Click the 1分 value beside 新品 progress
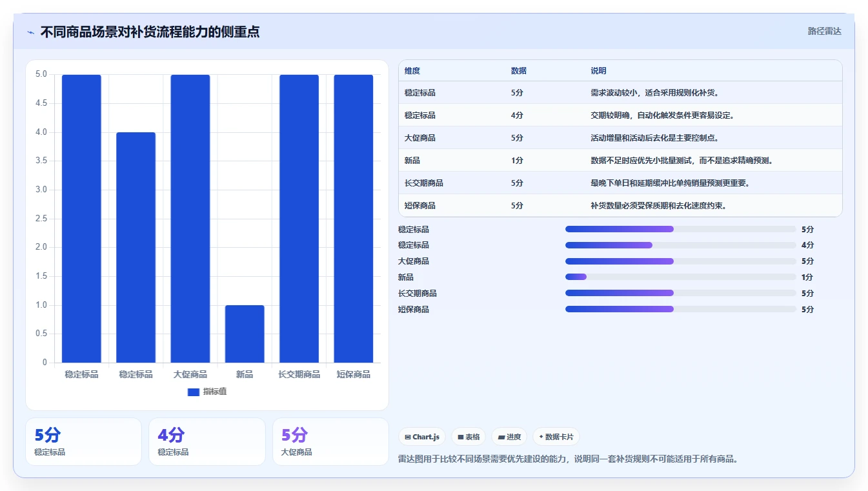The width and height of the screenshot is (868, 491). point(807,277)
